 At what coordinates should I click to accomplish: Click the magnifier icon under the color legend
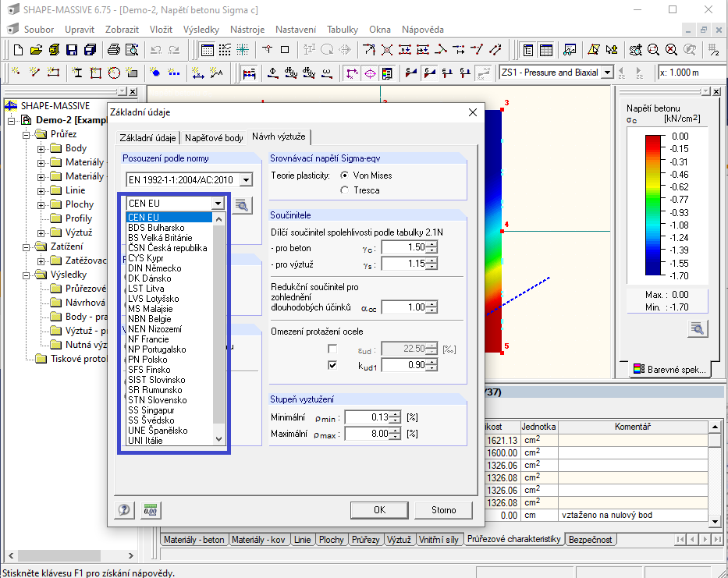[x=697, y=328]
